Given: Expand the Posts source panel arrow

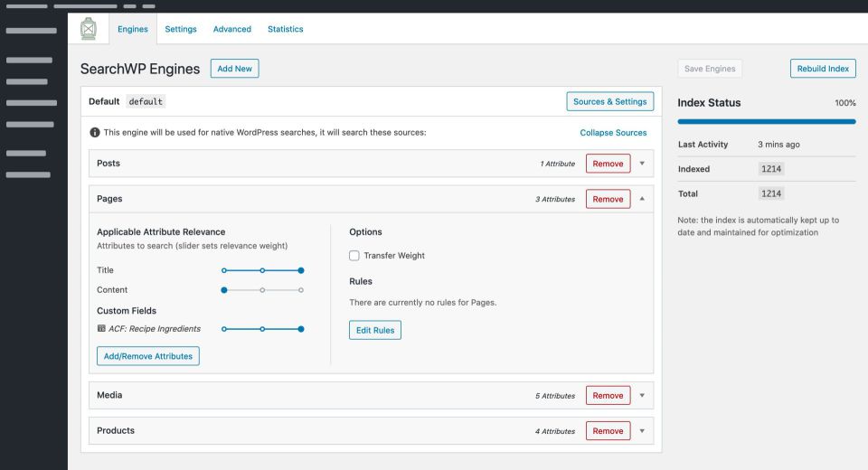Looking at the screenshot, I should point(642,164).
